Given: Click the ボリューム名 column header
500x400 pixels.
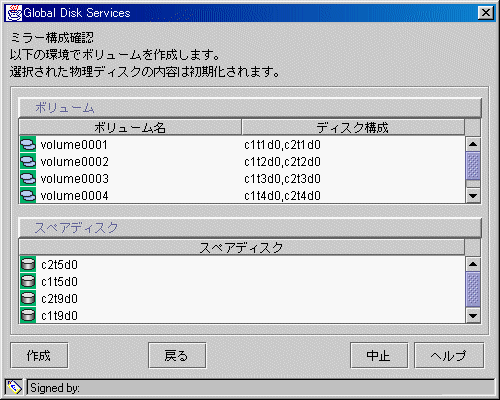Looking at the screenshot, I should coord(130,127).
